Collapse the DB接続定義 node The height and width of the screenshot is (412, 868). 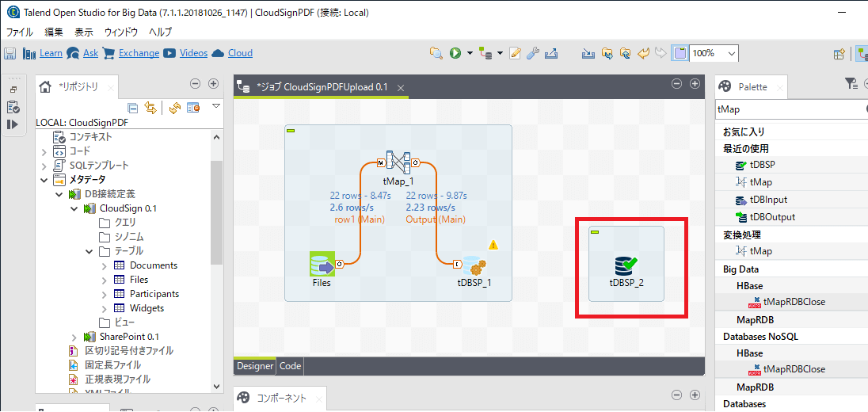[59, 194]
